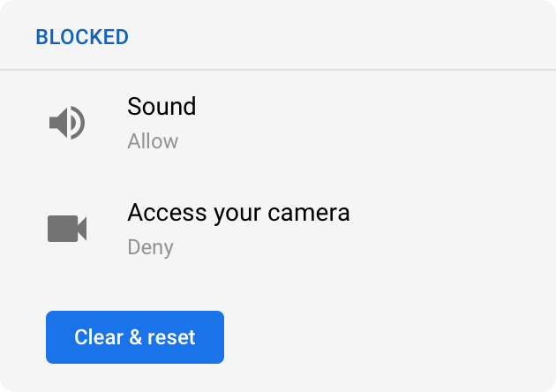Select the Access your camera label
Screen dimensions: 556x392
[238, 213]
